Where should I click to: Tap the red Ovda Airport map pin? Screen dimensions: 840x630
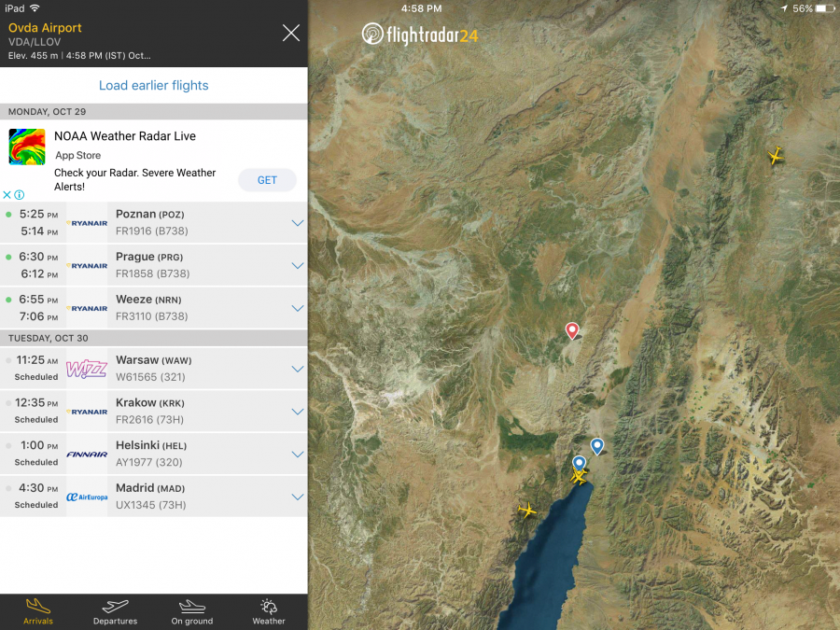572,330
